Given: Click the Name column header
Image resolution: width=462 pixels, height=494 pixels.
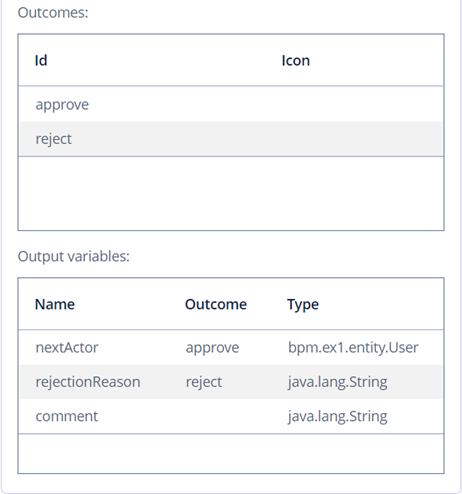Looking at the screenshot, I should (55, 304).
